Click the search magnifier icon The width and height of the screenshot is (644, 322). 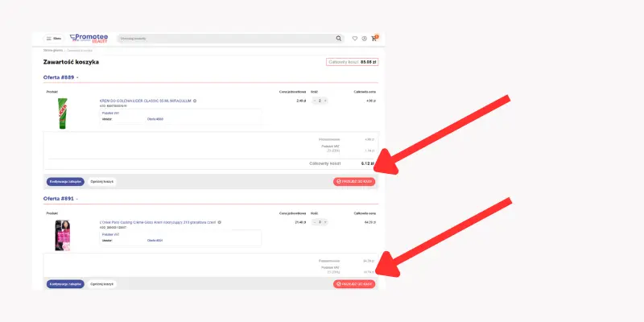(339, 38)
